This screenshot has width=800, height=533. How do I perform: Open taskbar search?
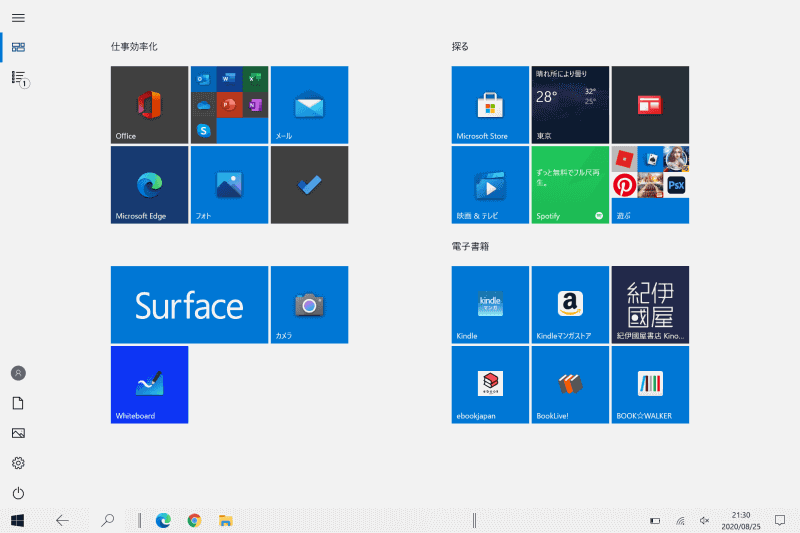(107, 520)
